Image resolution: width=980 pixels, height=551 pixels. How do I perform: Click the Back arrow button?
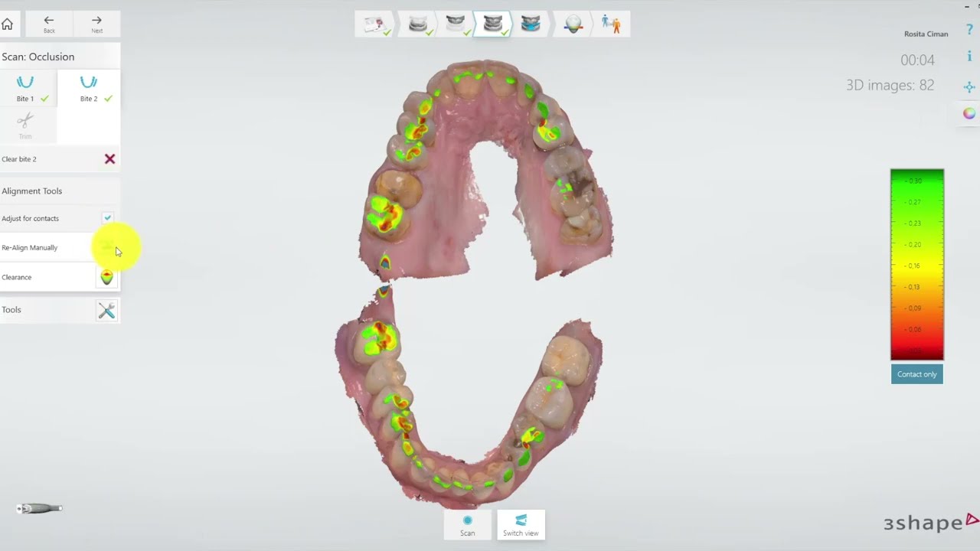click(x=49, y=24)
